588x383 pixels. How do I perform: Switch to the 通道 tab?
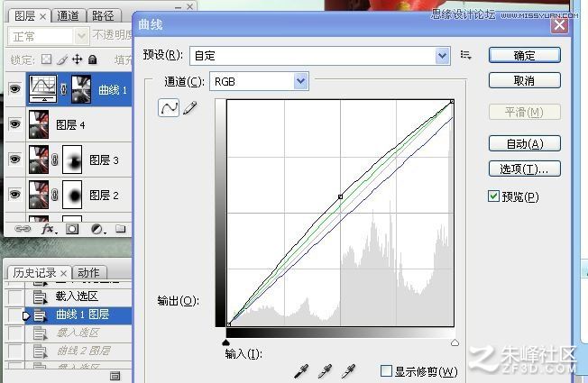click(x=68, y=15)
